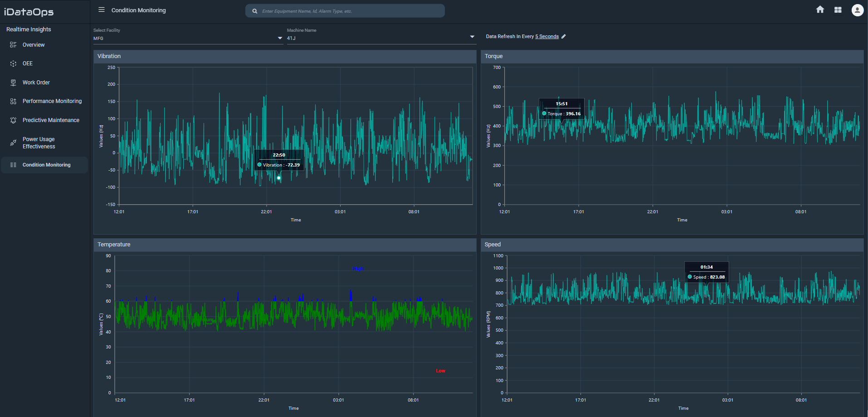868x417 pixels.
Task: Click the search magnifier icon
Action: [255, 11]
